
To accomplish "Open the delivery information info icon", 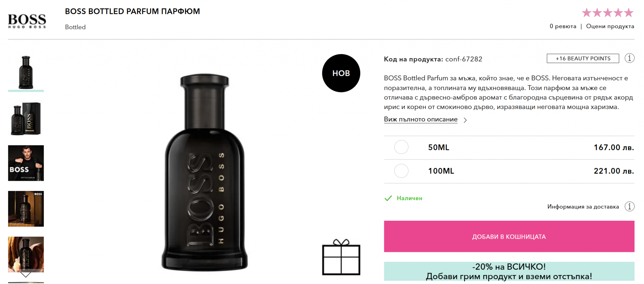I will (x=630, y=207).
